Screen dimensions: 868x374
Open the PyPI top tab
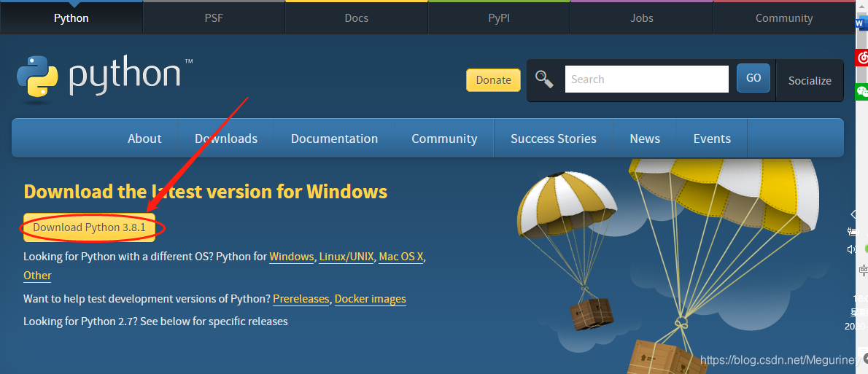[499, 17]
